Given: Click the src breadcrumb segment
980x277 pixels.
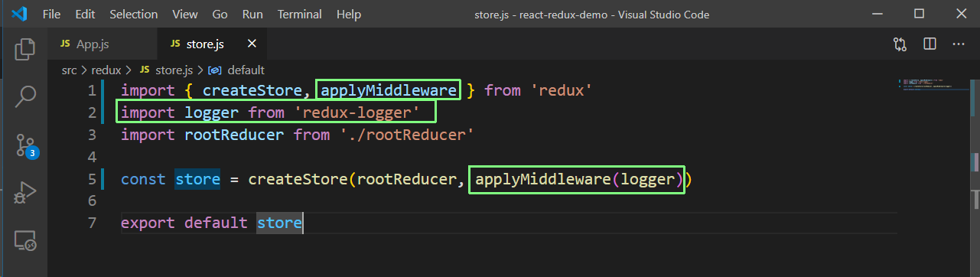Looking at the screenshot, I should click(69, 70).
